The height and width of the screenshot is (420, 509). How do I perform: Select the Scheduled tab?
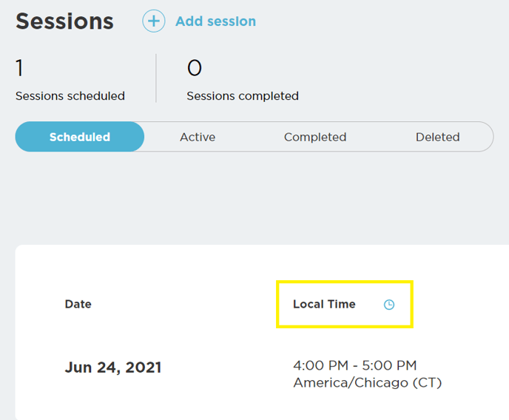point(80,137)
